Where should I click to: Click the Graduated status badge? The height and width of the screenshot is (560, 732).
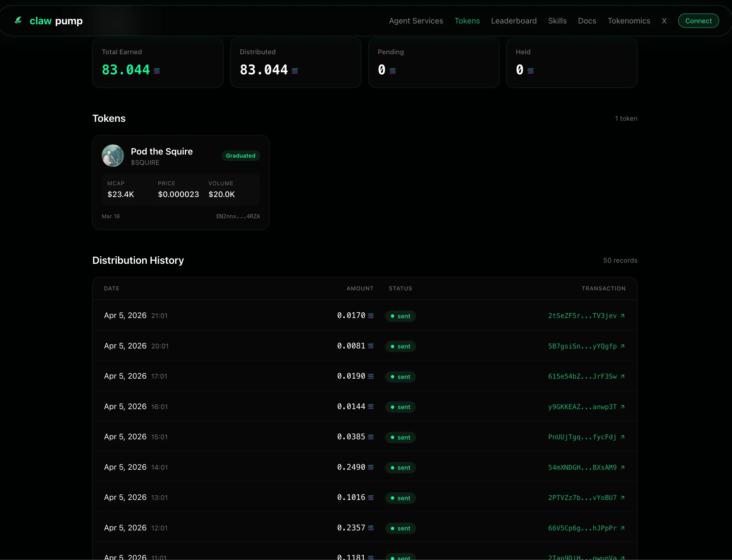241,156
